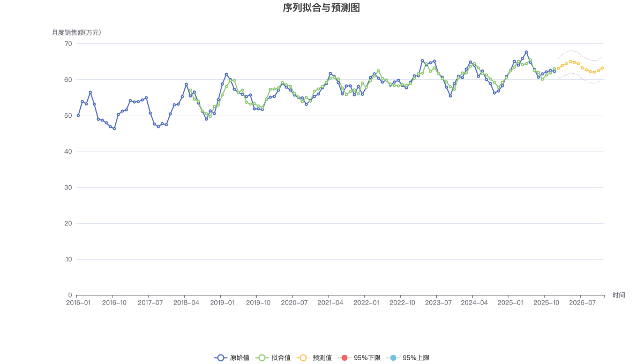Click the y-axis value 50
643x364 pixels.
point(69,116)
